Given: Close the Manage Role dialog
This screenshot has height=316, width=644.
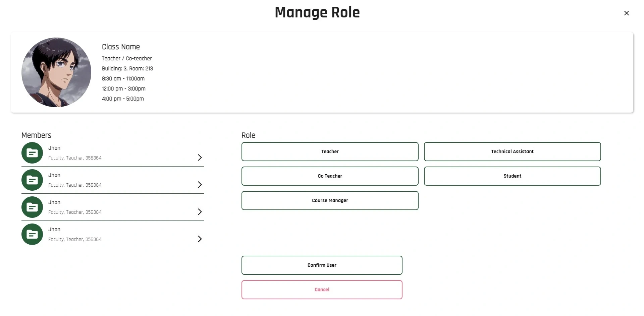Looking at the screenshot, I should 626,13.
